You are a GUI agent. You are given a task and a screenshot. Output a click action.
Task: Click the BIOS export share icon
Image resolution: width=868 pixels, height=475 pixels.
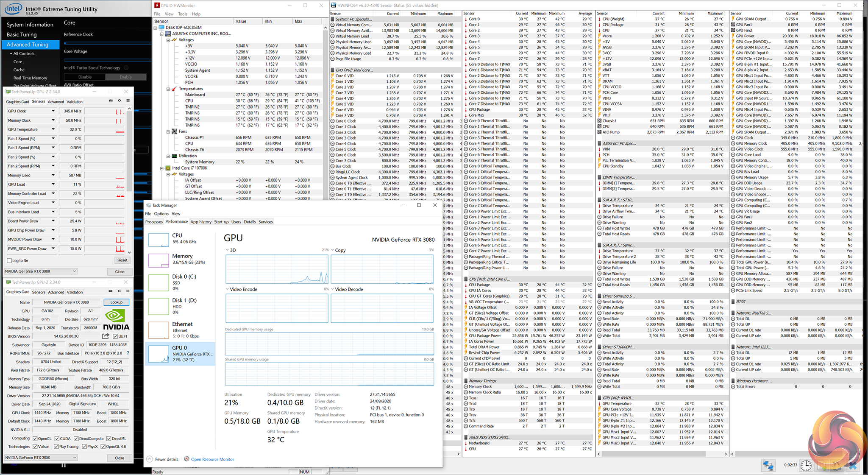coord(106,336)
